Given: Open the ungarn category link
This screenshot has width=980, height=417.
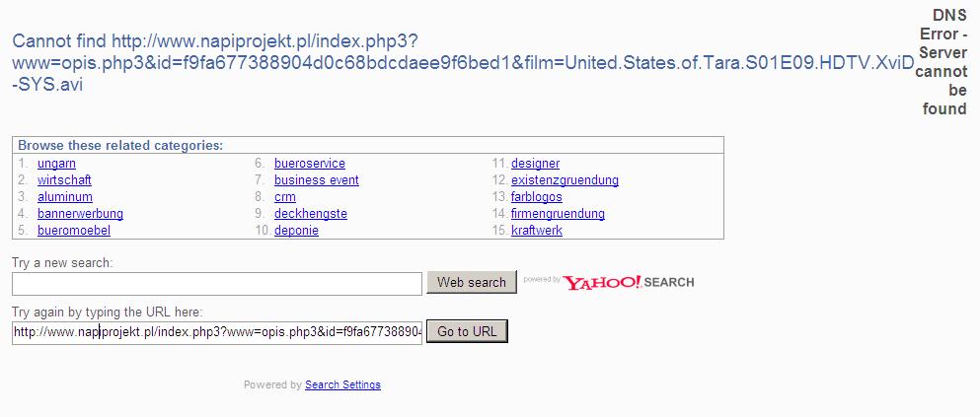Looking at the screenshot, I should tap(57, 164).
